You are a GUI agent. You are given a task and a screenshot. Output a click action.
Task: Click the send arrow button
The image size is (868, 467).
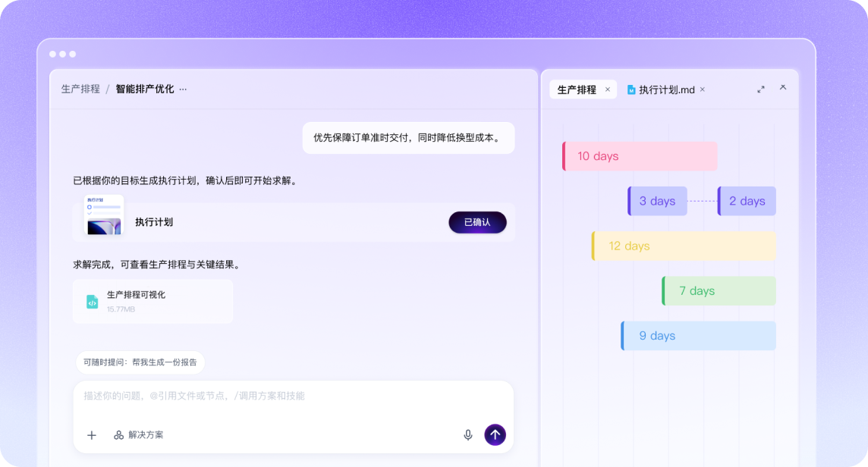[495, 434]
